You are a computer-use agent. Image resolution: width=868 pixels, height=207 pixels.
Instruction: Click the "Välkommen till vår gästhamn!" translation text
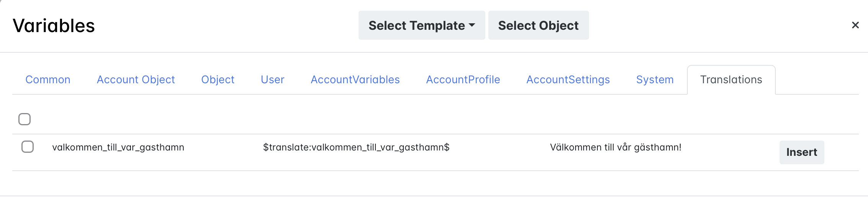[x=615, y=147]
